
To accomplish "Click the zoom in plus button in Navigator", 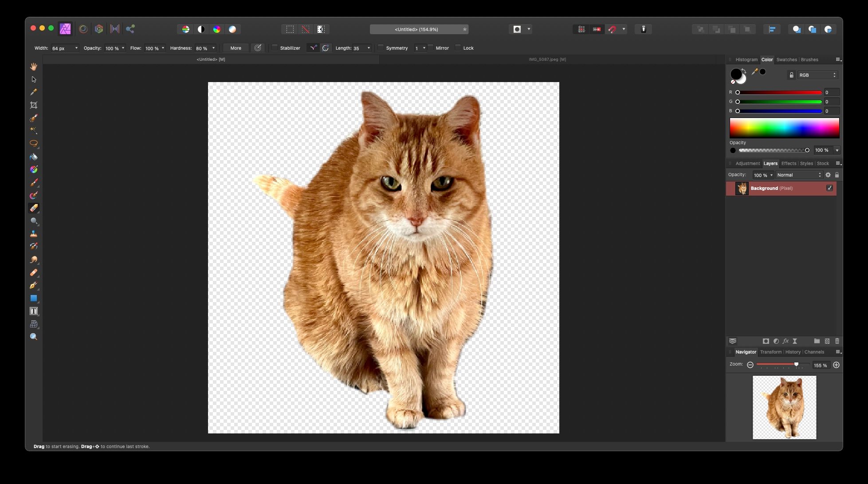I will click(x=836, y=365).
